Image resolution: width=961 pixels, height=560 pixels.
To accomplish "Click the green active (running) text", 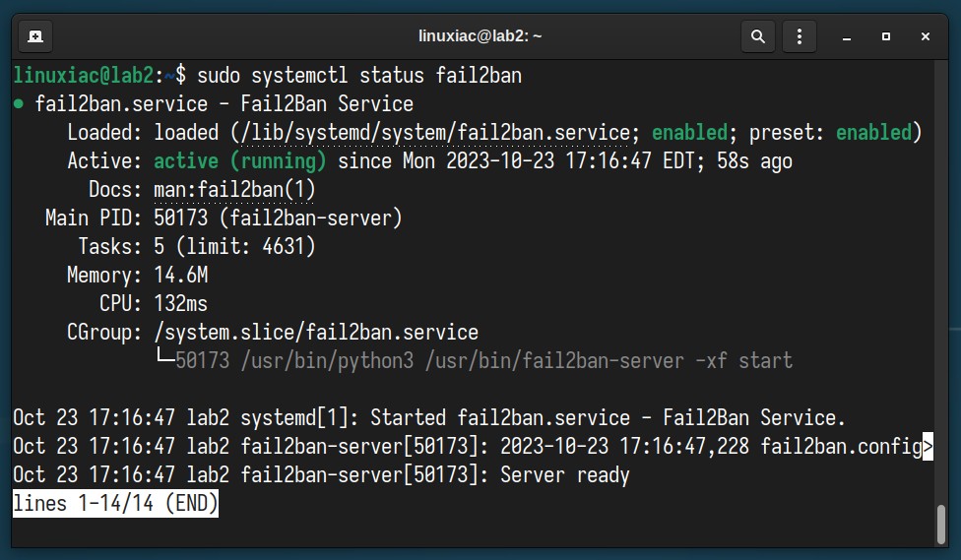I will (239, 161).
